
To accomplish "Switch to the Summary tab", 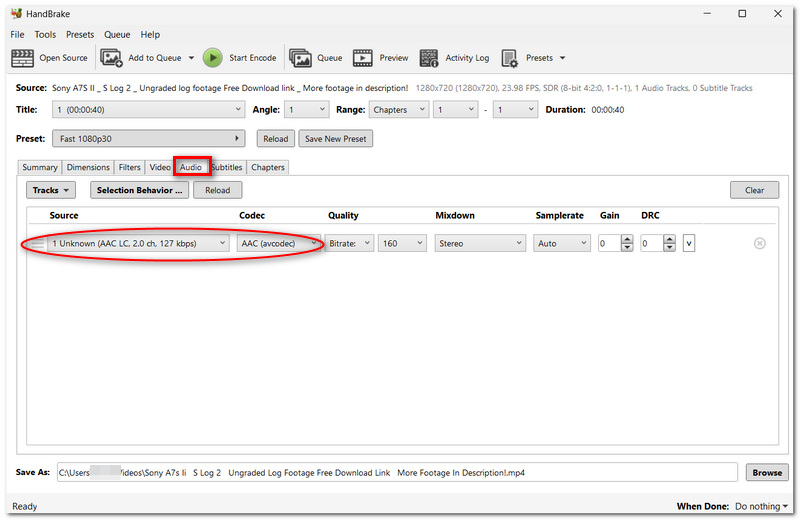I will tap(40, 167).
